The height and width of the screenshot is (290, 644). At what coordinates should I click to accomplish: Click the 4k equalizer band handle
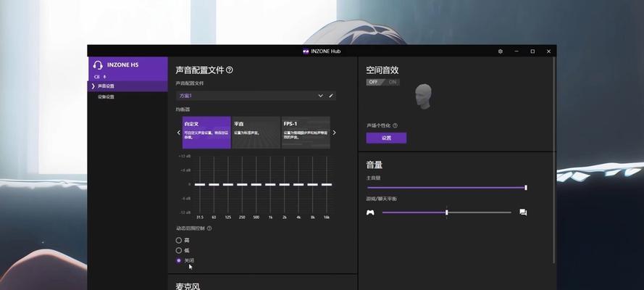298,184
